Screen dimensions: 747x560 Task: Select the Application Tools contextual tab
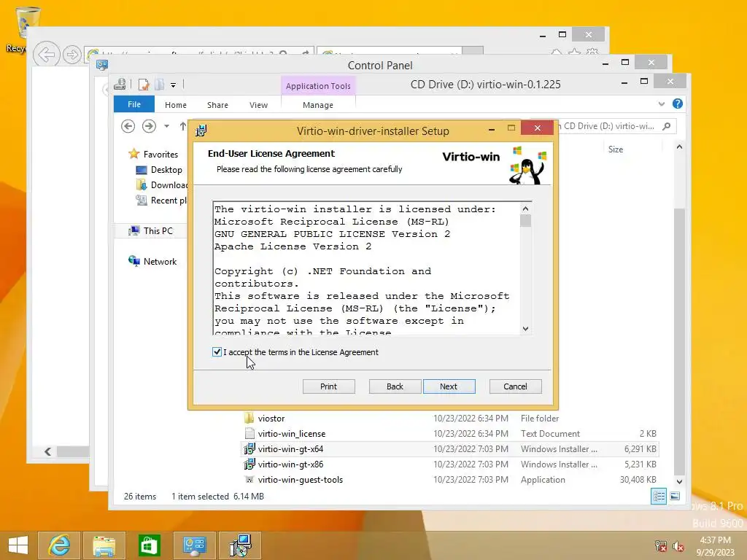pos(318,86)
